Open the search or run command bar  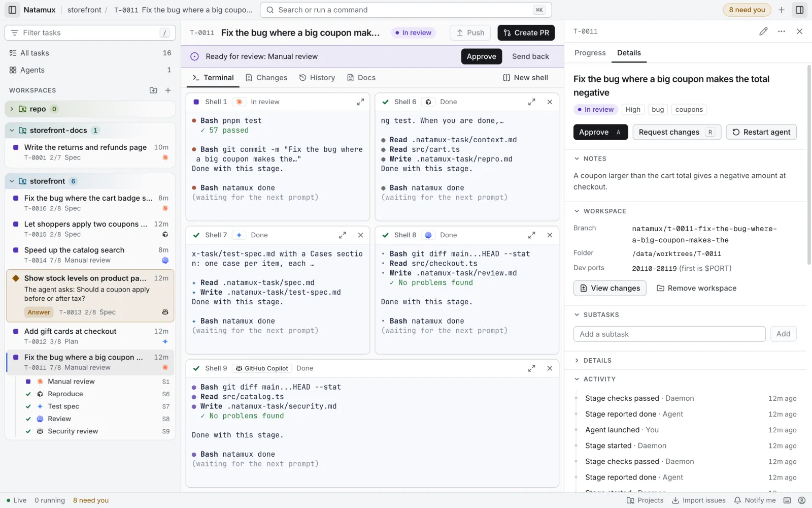click(x=405, y=10)
